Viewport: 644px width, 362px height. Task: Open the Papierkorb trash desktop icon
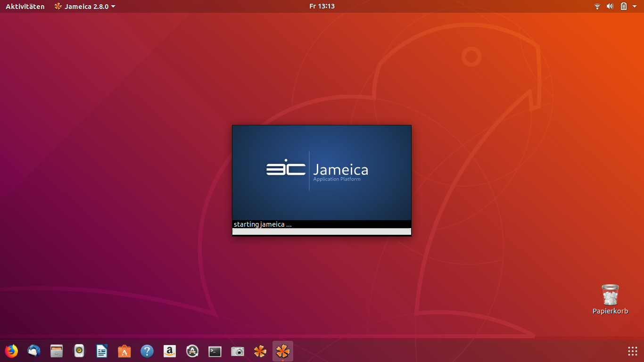point(610,299)
